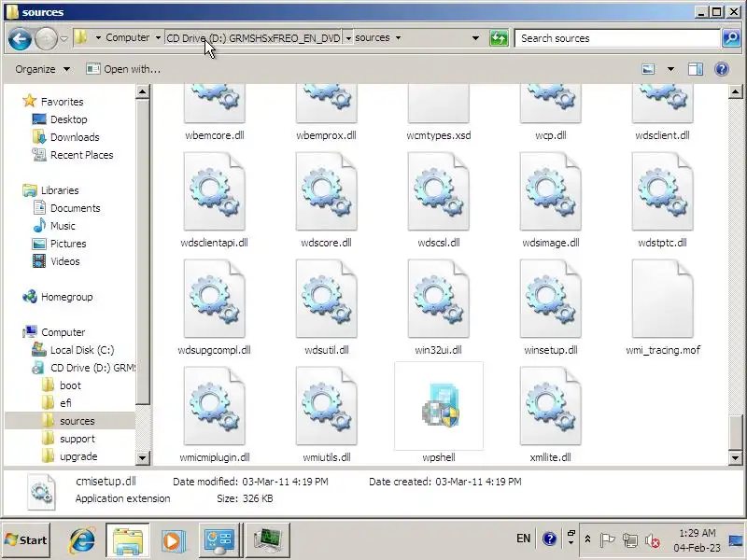Open Action Center flag tray icon
The height and width of the screenshot is (560, 747).
[x=607, y=539]
